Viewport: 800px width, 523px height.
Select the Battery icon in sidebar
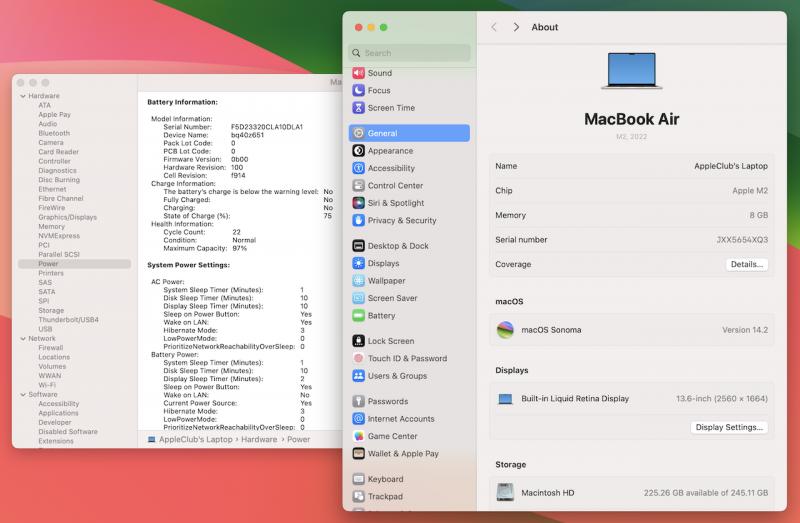(358, 315)
